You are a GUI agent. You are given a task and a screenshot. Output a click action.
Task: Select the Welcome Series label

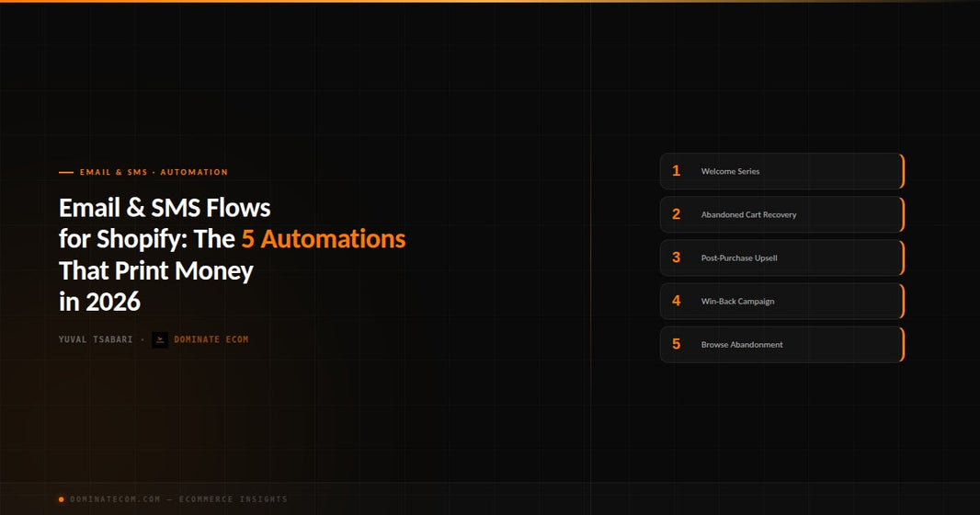pyautogui.click(x=730, y=171)
